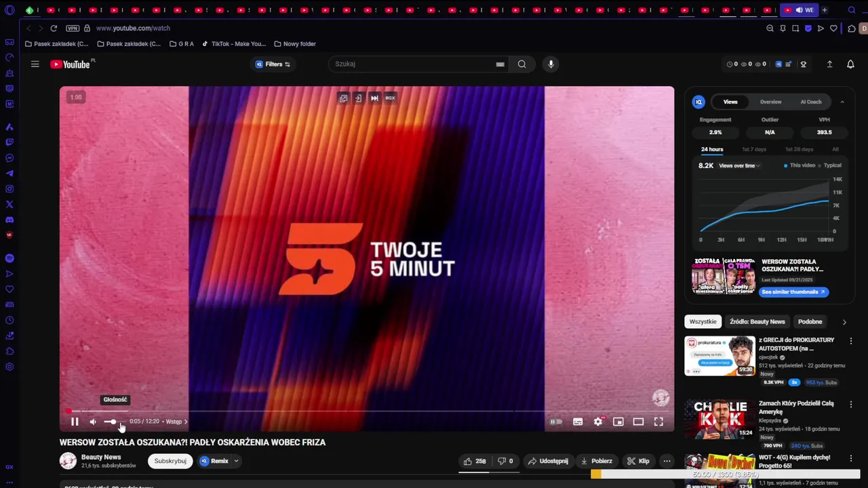Image resolution: width=868 pixels, height=488 pixels.
Task: Open the GRECJI do PROKURATURY video thumbnail
Action: point(719,356)
